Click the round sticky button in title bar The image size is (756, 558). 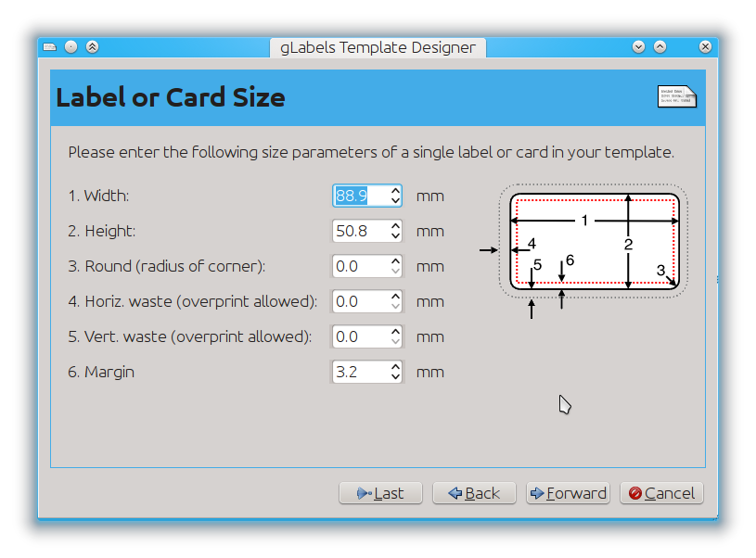click(70, 46)
